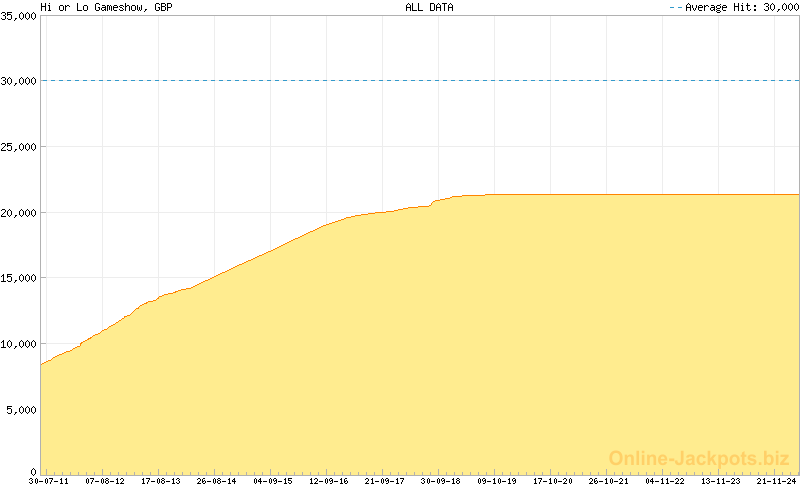Click the 30-09-18 date axis label
The height and width of the screenshot is (490, 800).
441,481
